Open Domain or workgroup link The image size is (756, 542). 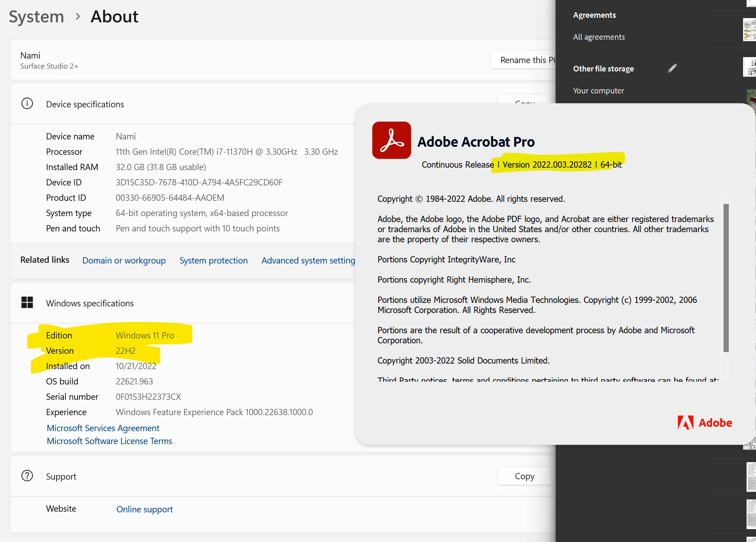(124, 260)
